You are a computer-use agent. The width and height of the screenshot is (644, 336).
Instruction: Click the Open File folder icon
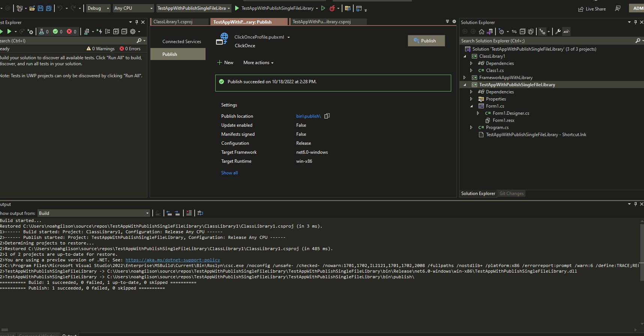(x=32, y=8)
